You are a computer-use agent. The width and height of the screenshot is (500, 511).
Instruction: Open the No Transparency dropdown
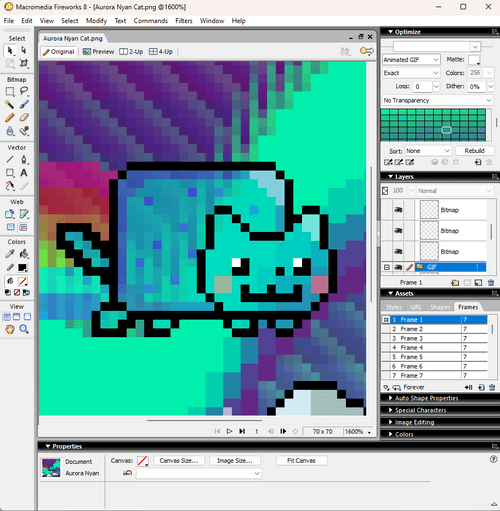[489, 100]
